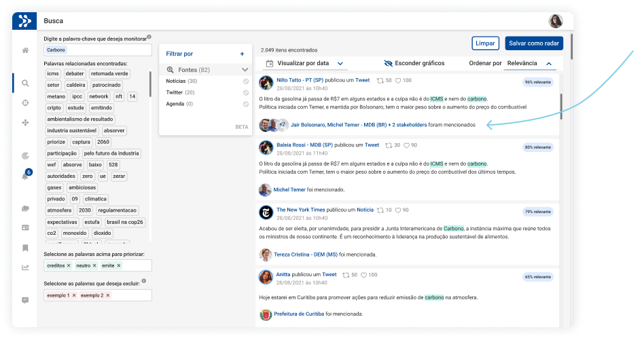Open the network nodes sidebar icon

pyautogui.click(x=25, y=122)
